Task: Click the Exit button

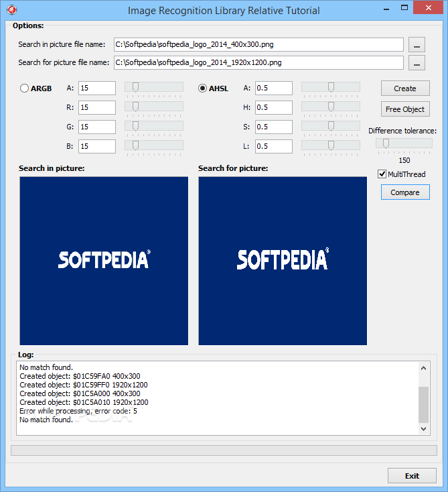Action: [412, 476]
